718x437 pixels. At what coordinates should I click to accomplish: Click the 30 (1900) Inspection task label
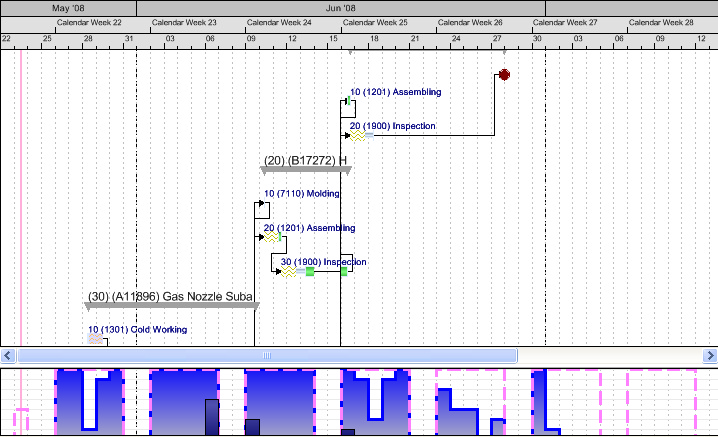tap(323, 262)
